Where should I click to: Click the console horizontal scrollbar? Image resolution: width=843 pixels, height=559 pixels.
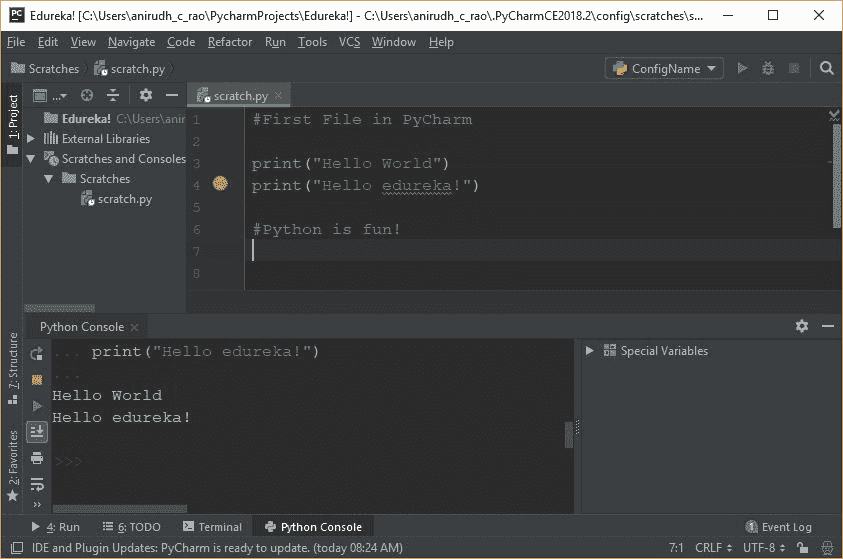tap(120, 508)
